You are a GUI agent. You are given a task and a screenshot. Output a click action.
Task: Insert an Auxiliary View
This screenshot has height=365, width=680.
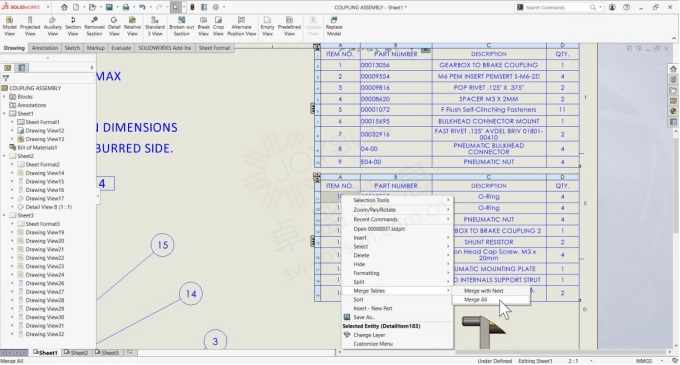point(52,26)
